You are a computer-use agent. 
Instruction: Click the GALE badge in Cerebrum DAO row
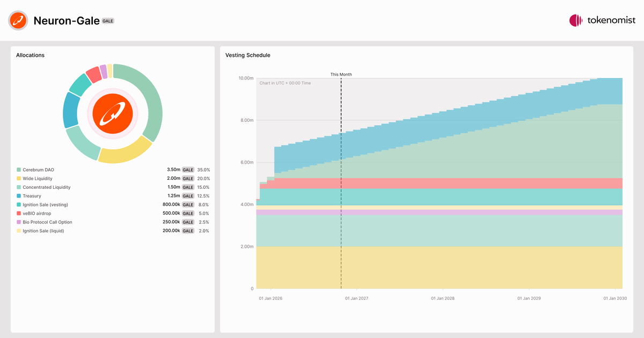[x=188, y=170]
